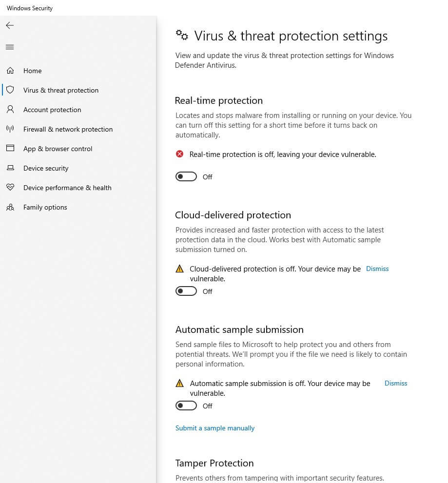Dismiss the Automatic sample submission warning
Viewport: 448px width, 483px height.
coord(395,383)
